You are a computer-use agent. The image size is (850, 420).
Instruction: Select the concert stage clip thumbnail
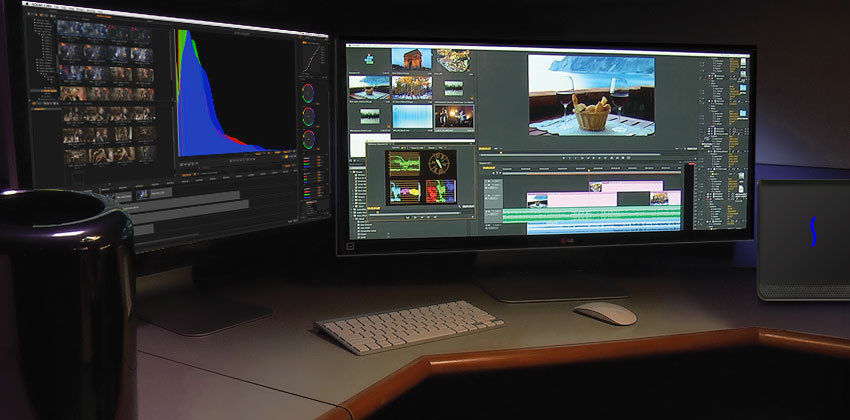click(454, 116)
